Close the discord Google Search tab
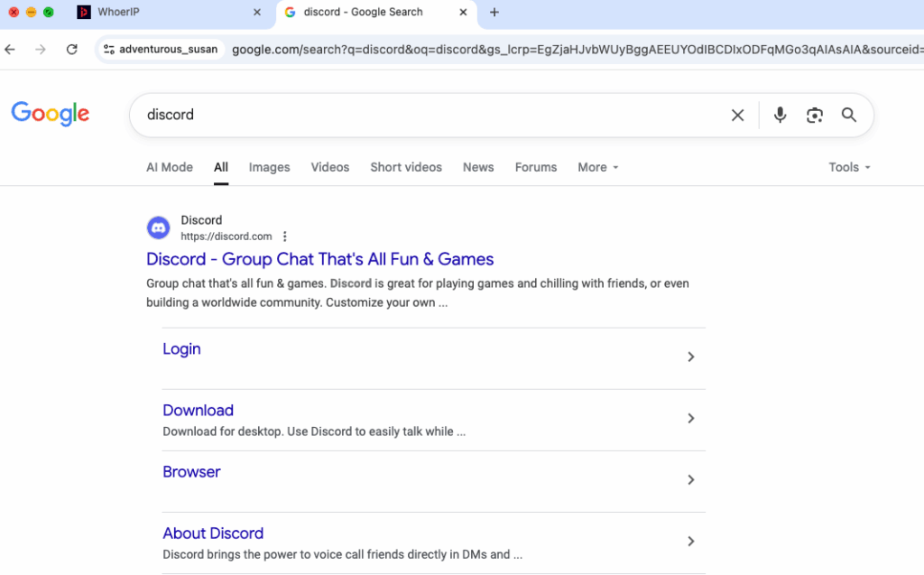 pos(463,12)
